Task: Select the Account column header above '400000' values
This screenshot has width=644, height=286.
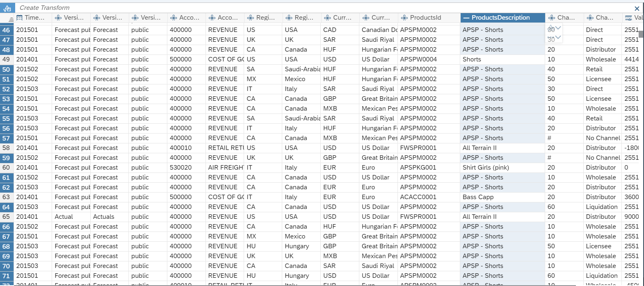Action: [186, 18]
